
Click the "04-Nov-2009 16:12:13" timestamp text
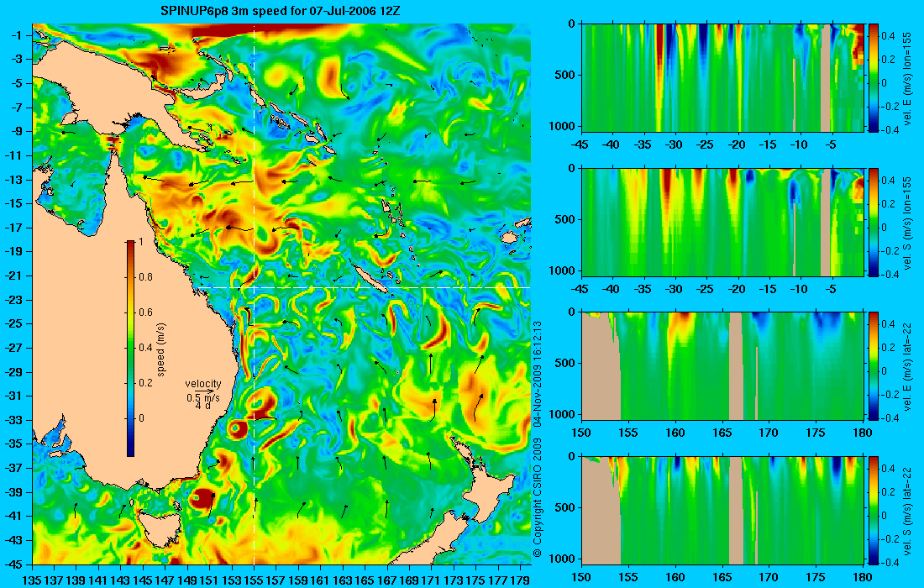[537, 374]
